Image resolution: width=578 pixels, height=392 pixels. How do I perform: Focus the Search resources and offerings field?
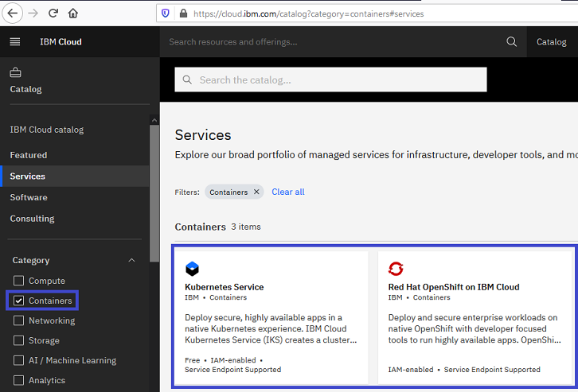pos(332,41)
